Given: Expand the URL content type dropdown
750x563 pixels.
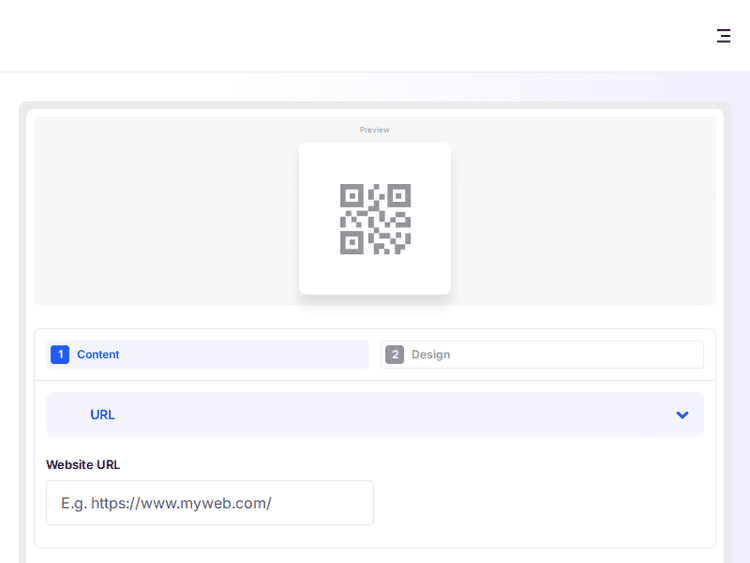Looking at the screenshot, I should coord(375,415).
